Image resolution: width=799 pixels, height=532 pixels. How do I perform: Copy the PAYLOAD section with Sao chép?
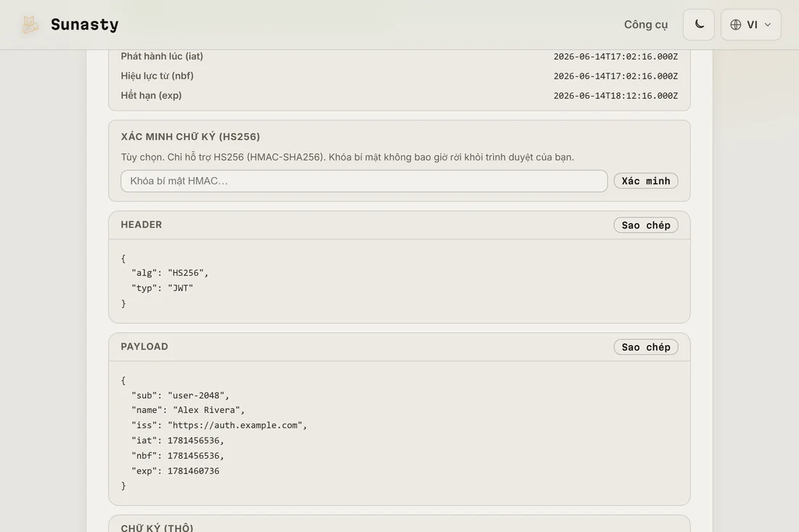pyautogui.click(x=646, y=347)
